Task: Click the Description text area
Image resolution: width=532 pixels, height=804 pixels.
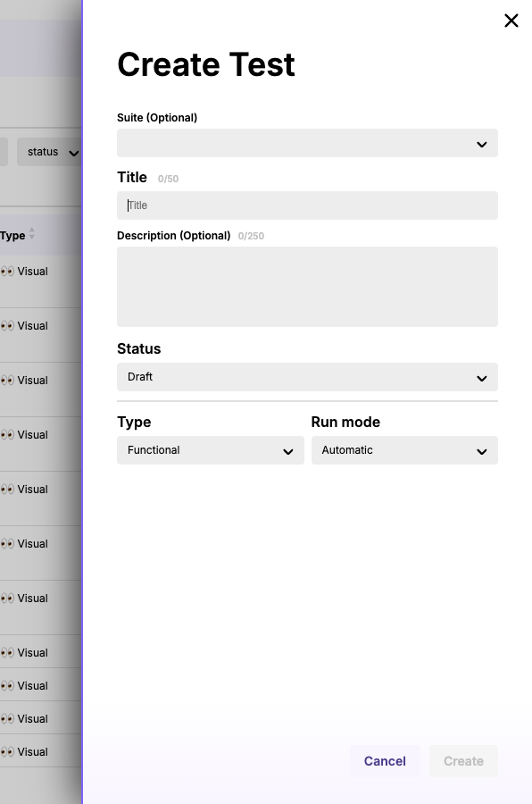Action: coord(307,286)
